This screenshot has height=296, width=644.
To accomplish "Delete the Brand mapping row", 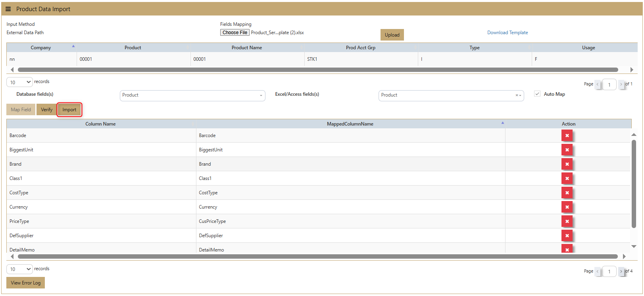I will coord(567,164).
